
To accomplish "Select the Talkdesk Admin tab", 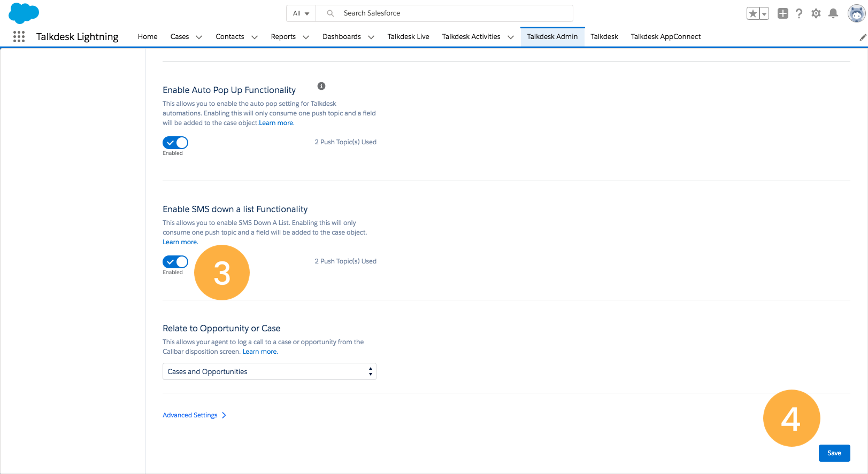I will pyautogui.click(x=552, y=37).
